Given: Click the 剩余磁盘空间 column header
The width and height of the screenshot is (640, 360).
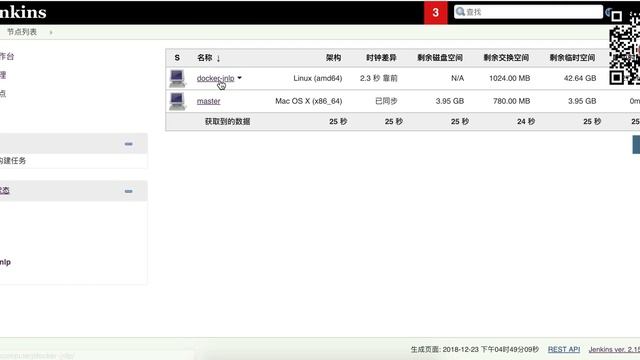Looking at the screenshot, I should (x=440, y=58).
